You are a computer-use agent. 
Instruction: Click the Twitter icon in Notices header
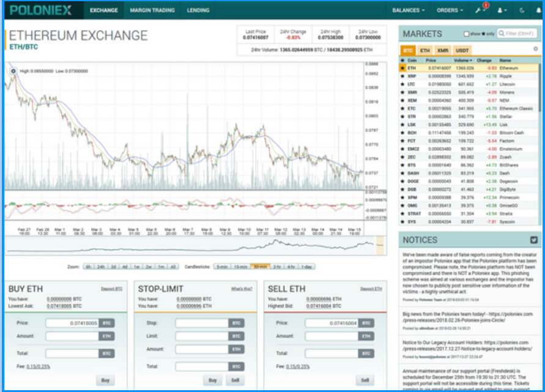(x=534, y=240)
